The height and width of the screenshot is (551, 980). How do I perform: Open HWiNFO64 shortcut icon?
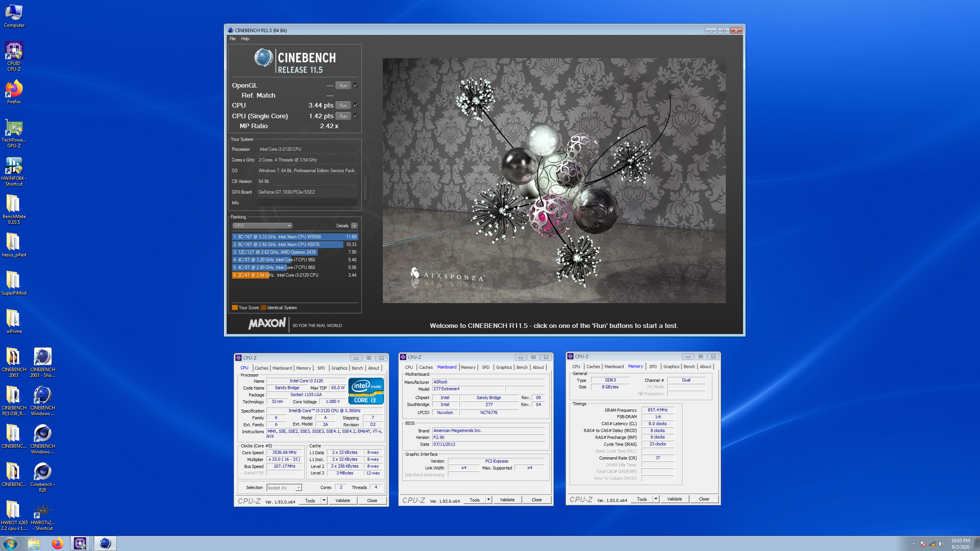click(x=14, y=171)
